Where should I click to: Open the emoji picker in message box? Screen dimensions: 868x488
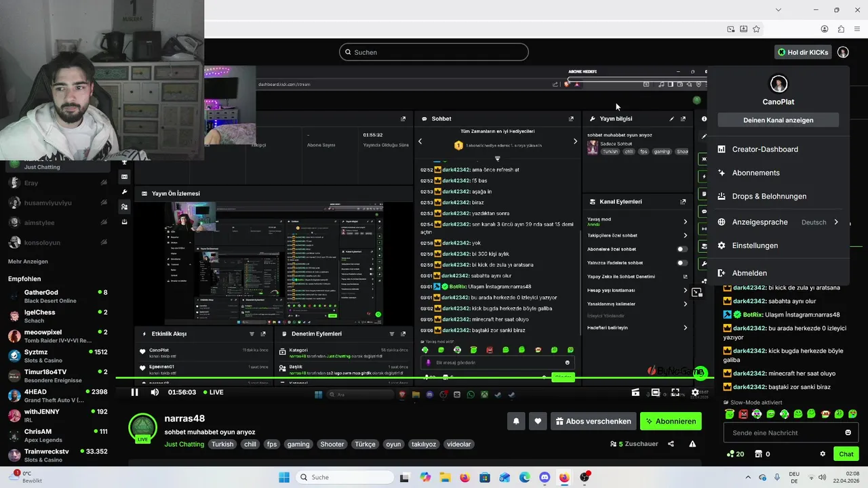(x=848, y=432)
